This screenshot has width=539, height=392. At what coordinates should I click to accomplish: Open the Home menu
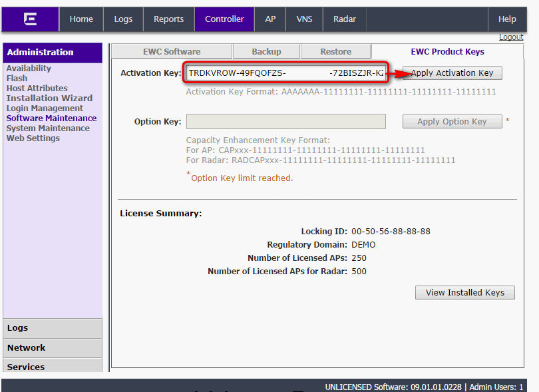tap(81, 19)
